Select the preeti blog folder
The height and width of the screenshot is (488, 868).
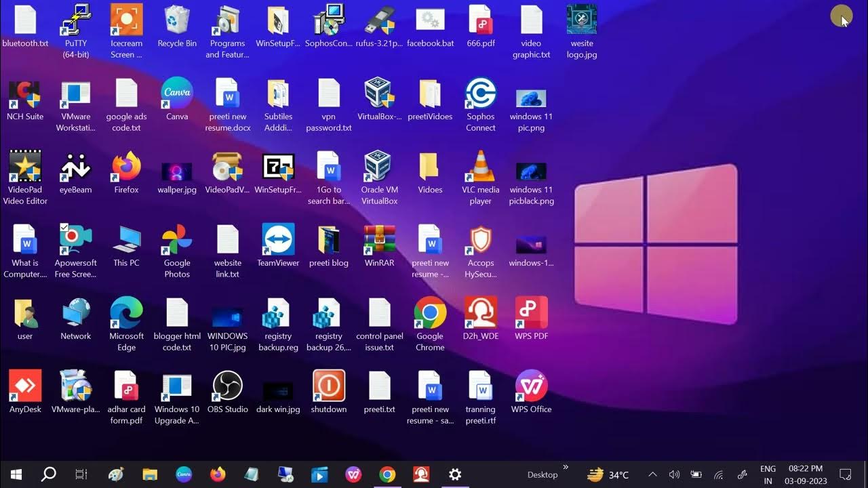(329, 240)
